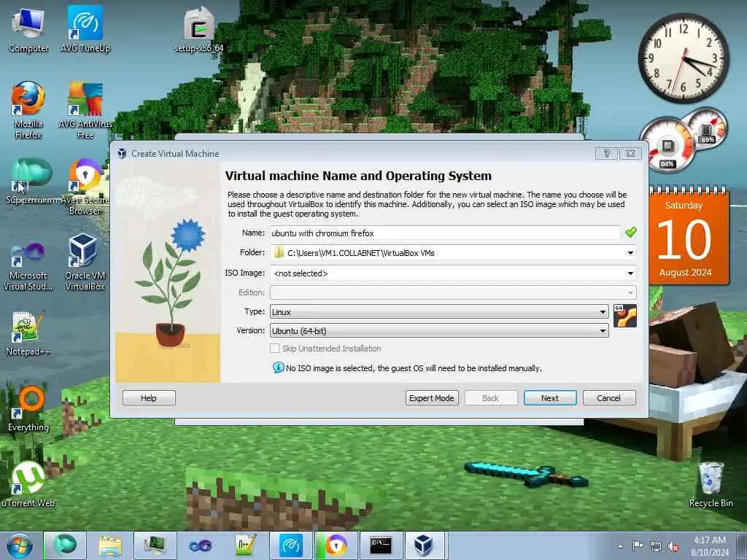Show hidden tray icons arrow
The height and width of the screenshot is (560, 747).
620,547
